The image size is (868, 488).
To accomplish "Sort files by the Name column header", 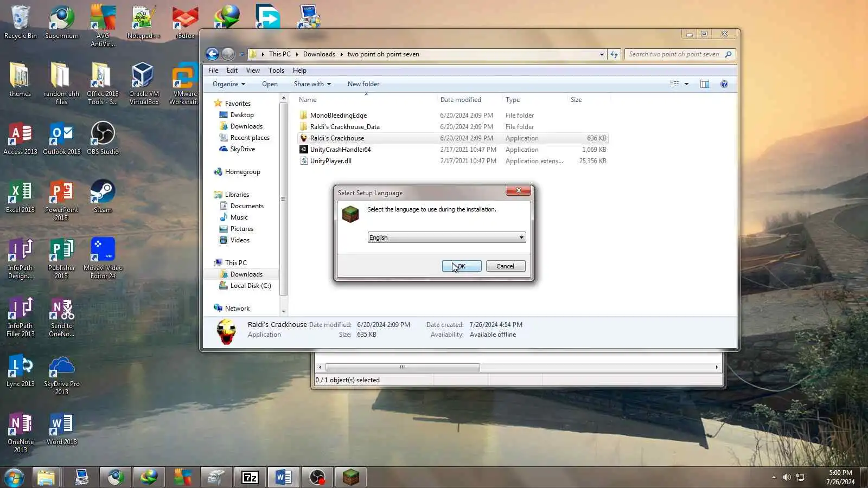I will pyautogui.click(x=366, y=100).
